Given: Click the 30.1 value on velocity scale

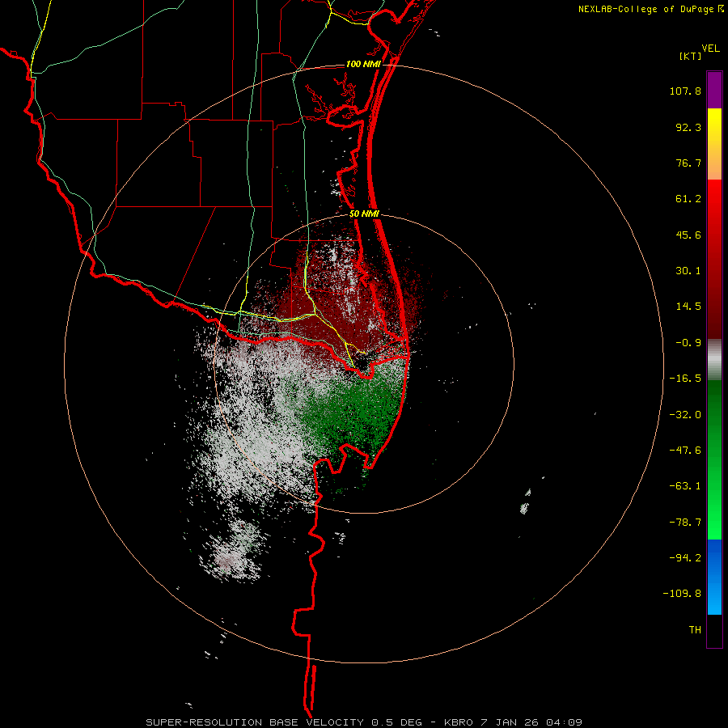Looking at the screenshot, I should [688, 271].
